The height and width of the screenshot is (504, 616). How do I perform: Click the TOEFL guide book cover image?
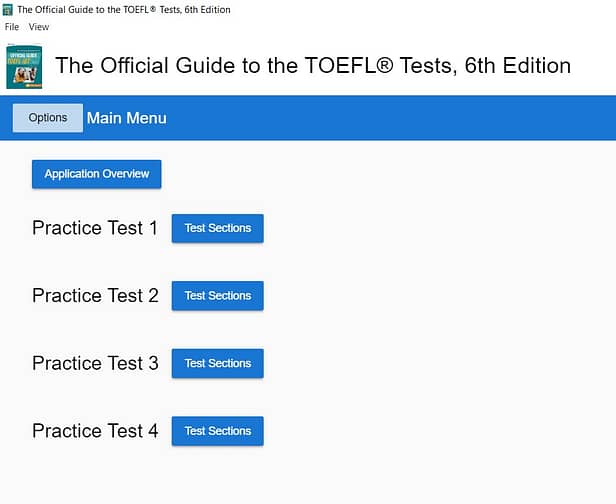[24, 66]
